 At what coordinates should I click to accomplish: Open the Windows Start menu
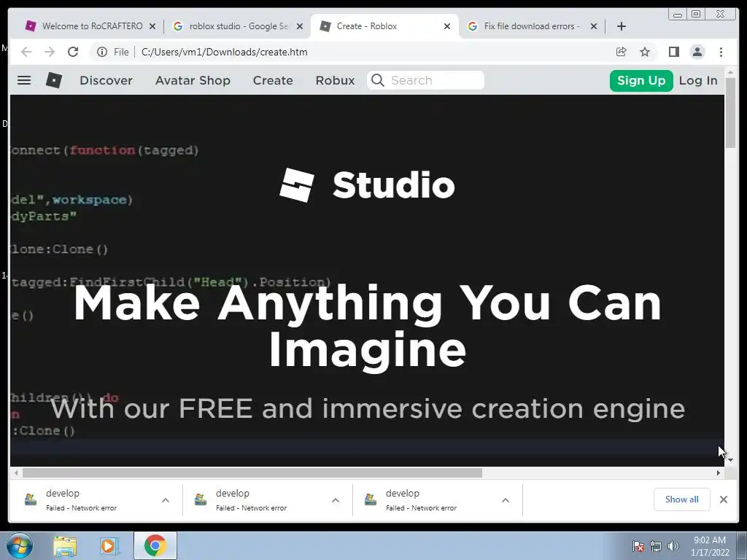pos(20,545)
